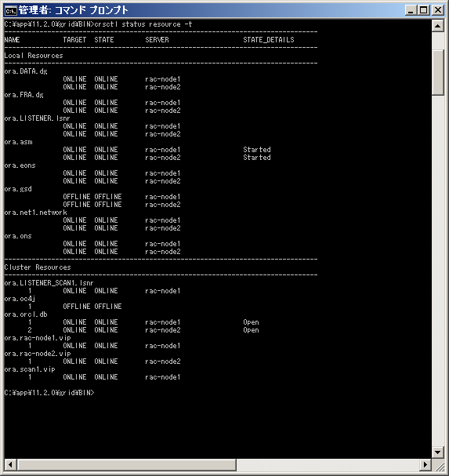
Task: Click 'Started' detail for rac-node2
Action: coord(257,158)
